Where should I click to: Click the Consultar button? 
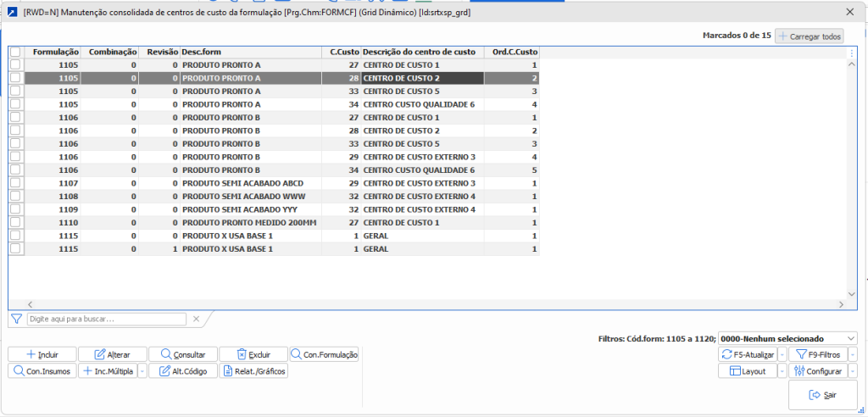click(x=183, y=354)
